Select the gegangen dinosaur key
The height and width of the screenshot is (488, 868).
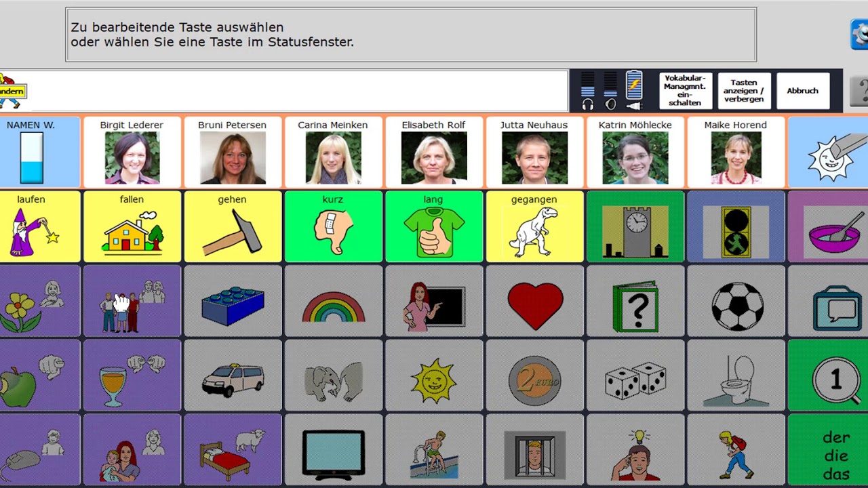coord(534,226)
